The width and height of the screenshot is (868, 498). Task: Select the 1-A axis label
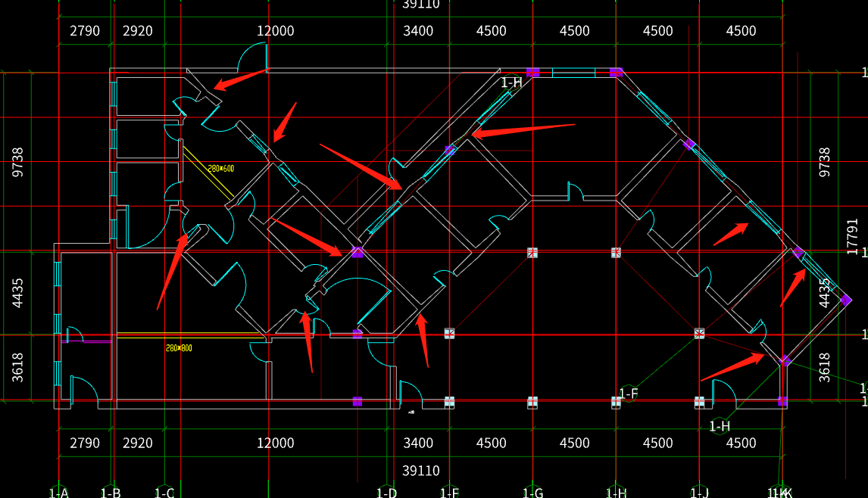(x=58, y=493)
